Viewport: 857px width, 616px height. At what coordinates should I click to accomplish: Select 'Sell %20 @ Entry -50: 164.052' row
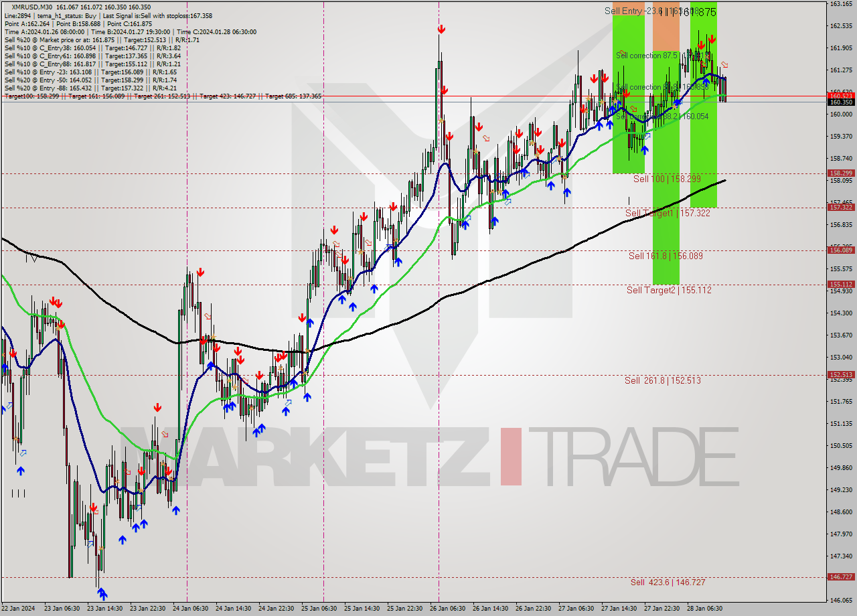coord(90,80)
